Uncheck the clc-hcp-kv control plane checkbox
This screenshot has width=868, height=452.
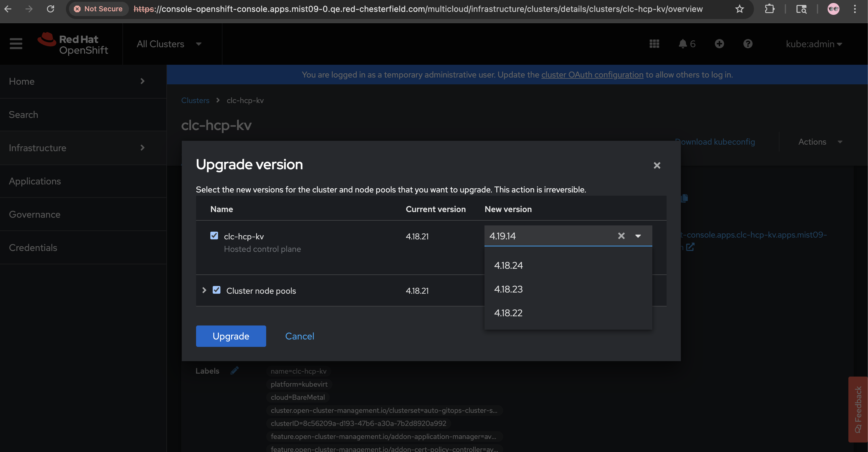214,236
